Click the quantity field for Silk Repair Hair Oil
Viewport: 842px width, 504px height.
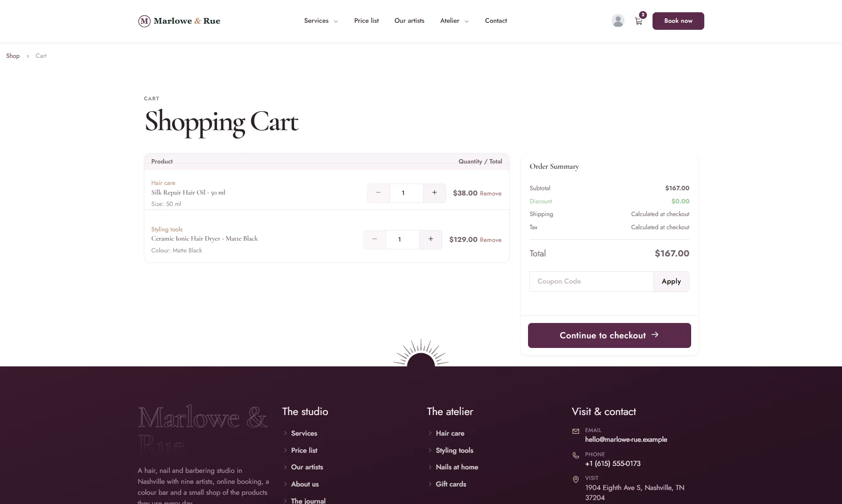406,193
